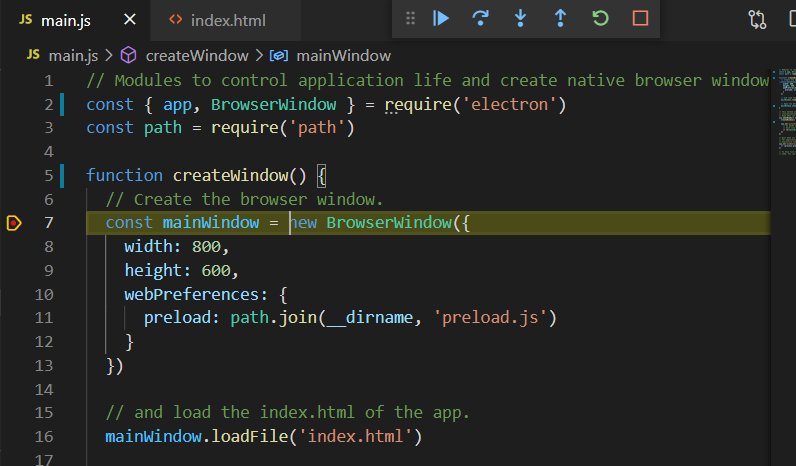Click the comment on line 15
This screenshot has height=466, width=796.
pyautogui.click(x=287, y=413)
